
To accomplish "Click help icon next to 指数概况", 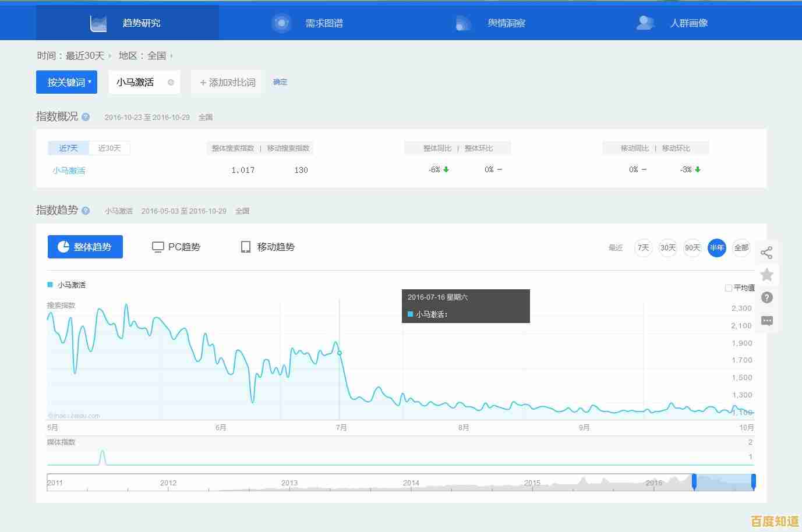I will point(86,117).
